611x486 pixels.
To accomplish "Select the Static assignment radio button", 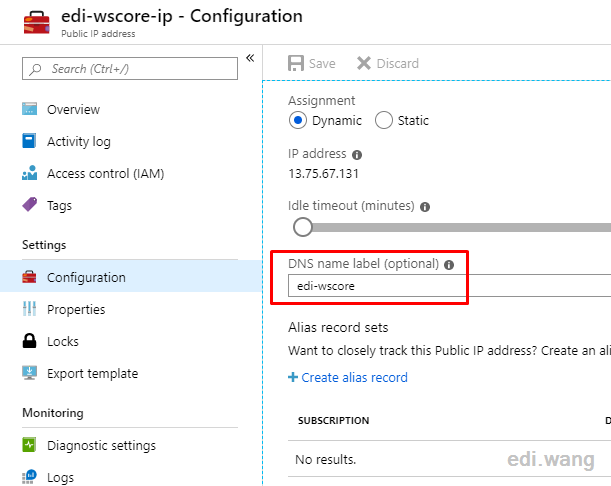I will 383,120.
